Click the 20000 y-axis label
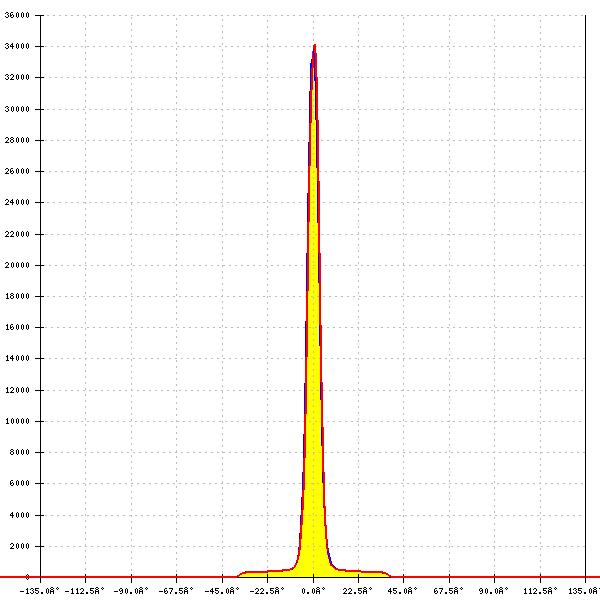Image resolution: width=600 pixels, height=600 pixels. click(17, 265)
